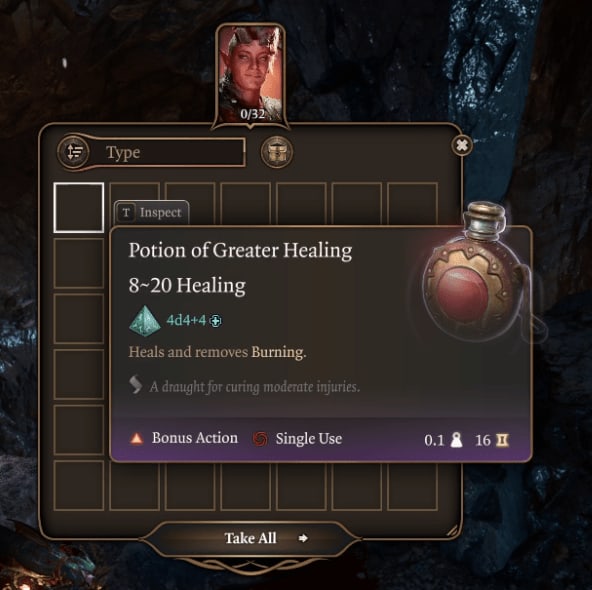Viewport: 592px width, 590px height.
Task: Click the Single Use swirl icon
Action: pos(260,439)
